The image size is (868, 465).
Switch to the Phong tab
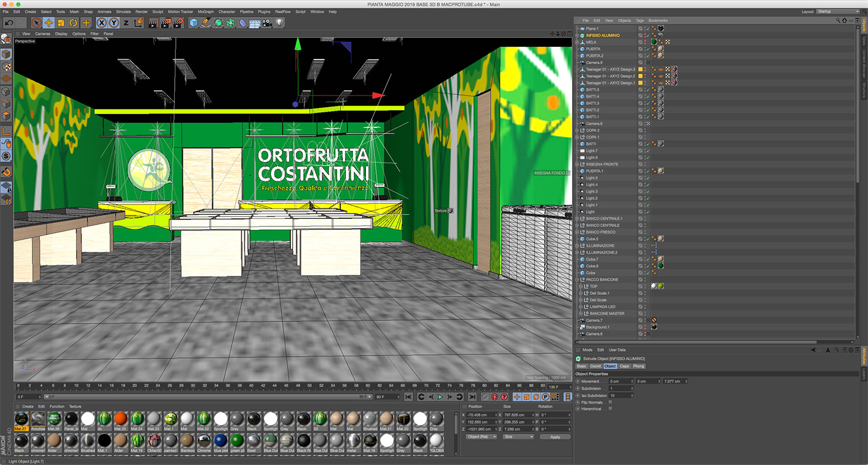click(638, 366)
